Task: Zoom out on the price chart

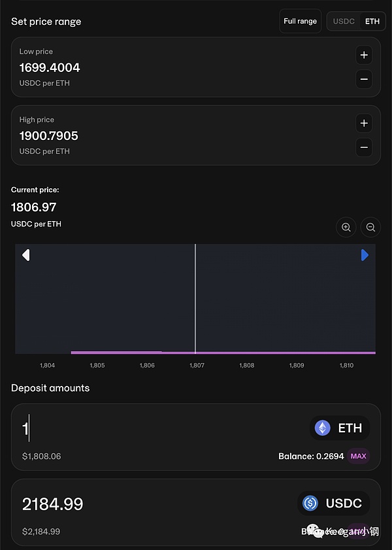Action: (x=370, y=227)
